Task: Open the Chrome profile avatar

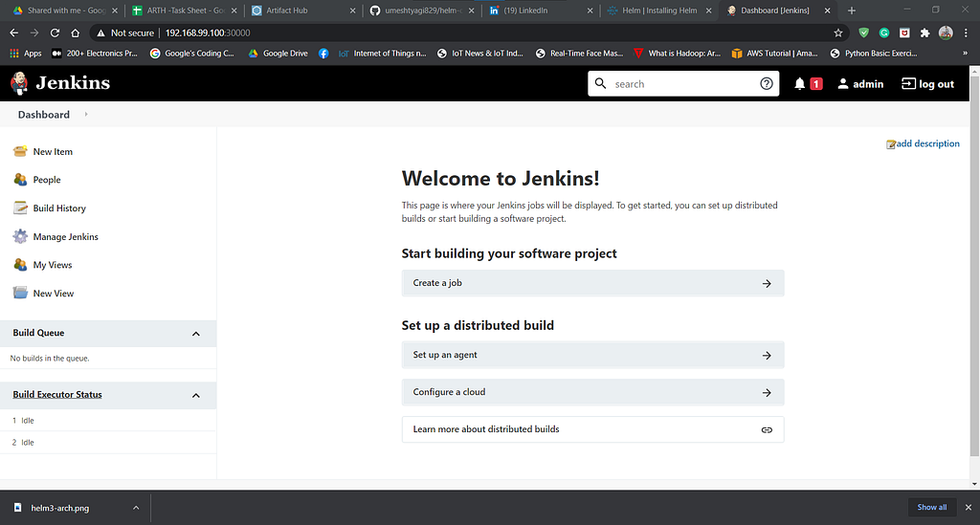Action: (946, 33)
